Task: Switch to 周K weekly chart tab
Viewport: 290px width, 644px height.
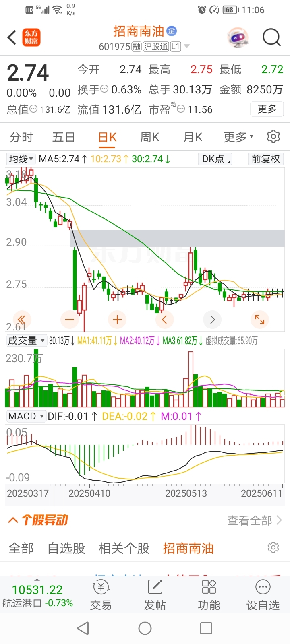Action: coord(150,137)
